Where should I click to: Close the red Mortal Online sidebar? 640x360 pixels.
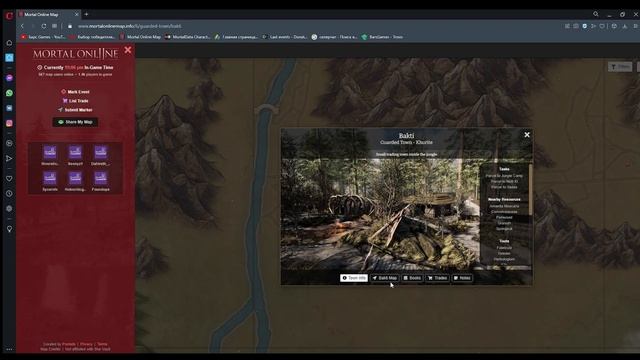(128, 50)
